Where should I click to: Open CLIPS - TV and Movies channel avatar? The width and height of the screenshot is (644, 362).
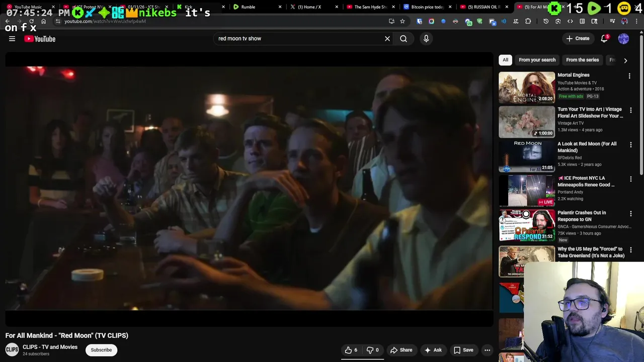pos(12,350)
